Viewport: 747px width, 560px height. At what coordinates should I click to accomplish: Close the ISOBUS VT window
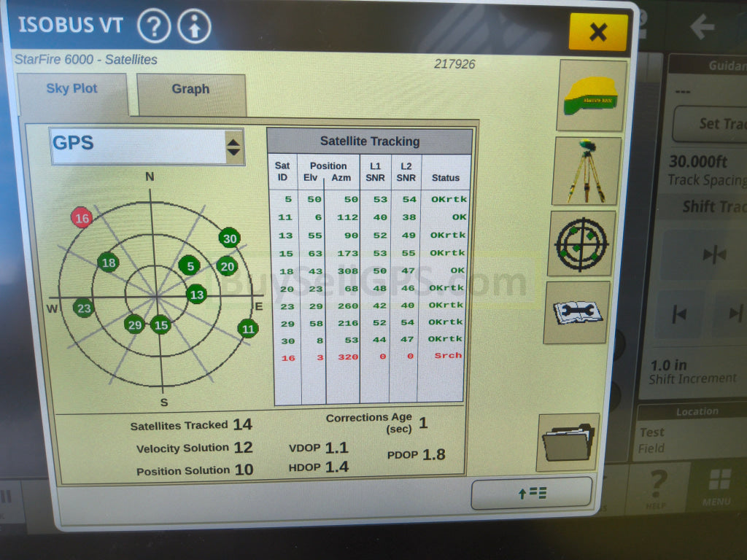(x=598, y=32)
